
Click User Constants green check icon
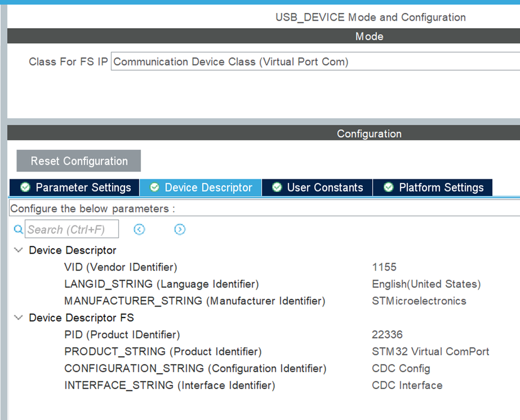[277, 187]
